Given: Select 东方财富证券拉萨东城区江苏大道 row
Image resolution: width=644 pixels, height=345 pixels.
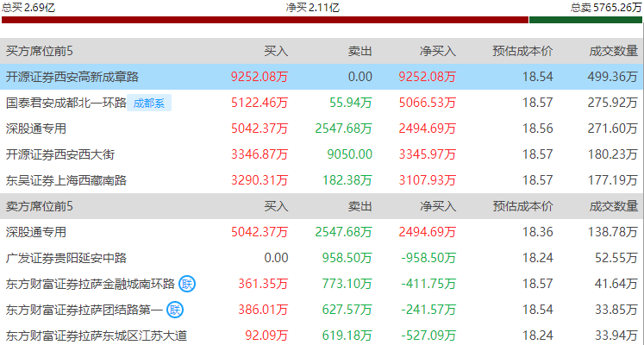Looking at the screenshot, I should pos(96,336).
